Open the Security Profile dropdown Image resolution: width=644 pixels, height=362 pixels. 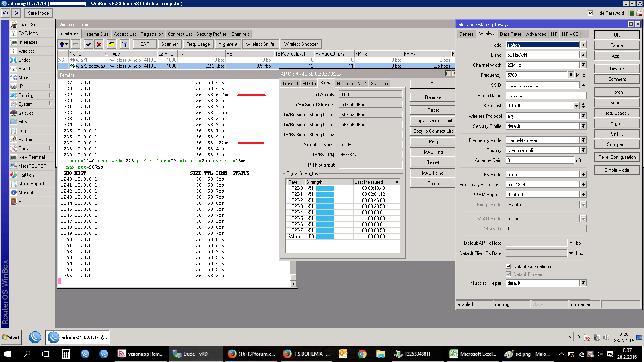[583, 126]
